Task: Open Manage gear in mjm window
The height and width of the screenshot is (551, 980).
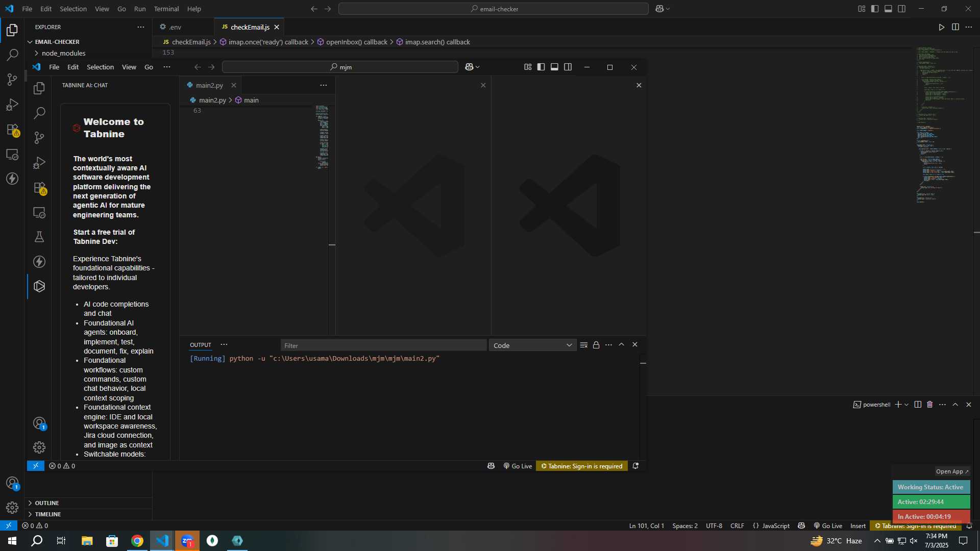Action: [39, 447]
